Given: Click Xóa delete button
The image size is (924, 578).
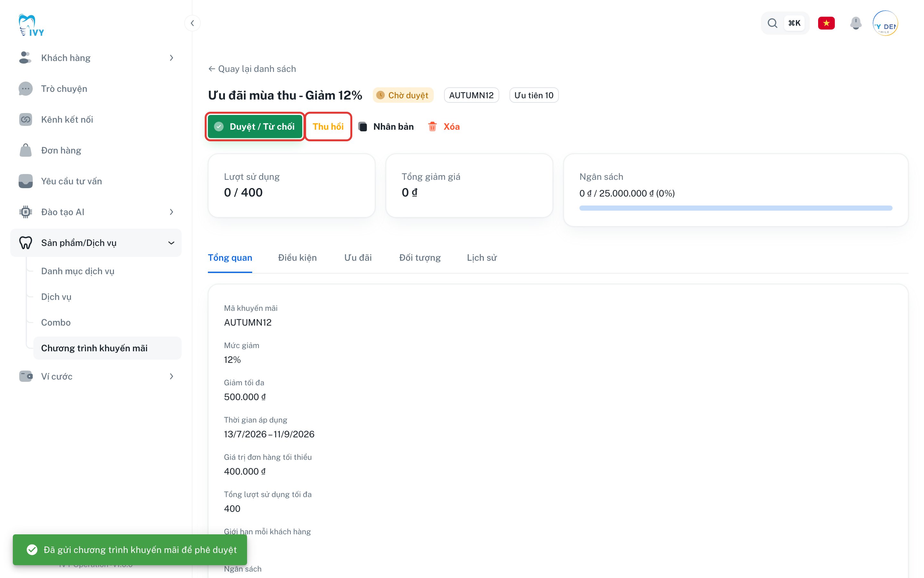Looking at the screenshot, I should 444,127.
